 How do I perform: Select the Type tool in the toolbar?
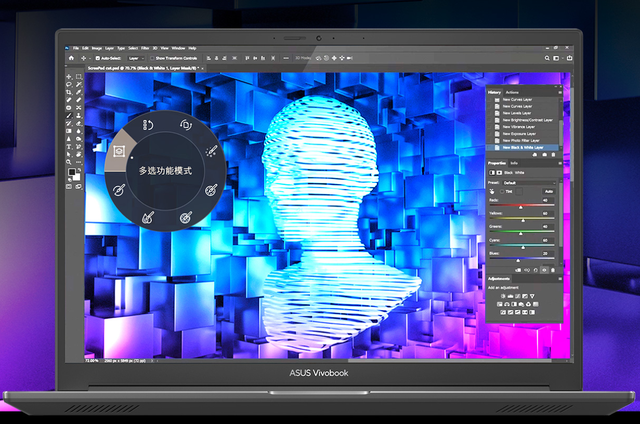tap(71, 147)
